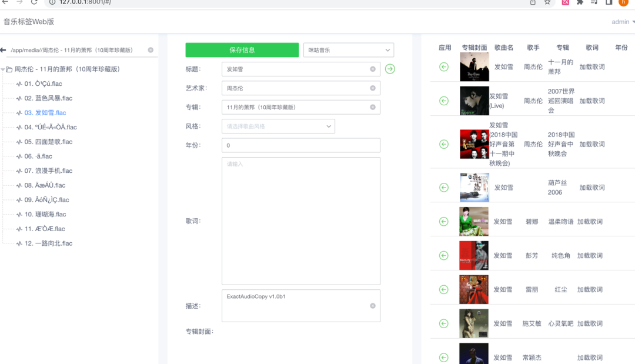Load lyrics for the 十一月的萧邦 result
Viewport: 635px width, 364px height.
591,67
